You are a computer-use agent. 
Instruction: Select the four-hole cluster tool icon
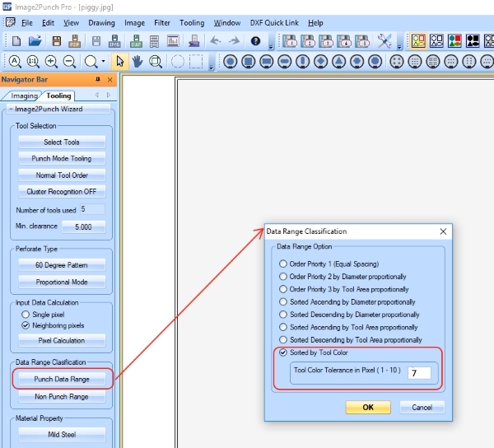tap(397, 62)
